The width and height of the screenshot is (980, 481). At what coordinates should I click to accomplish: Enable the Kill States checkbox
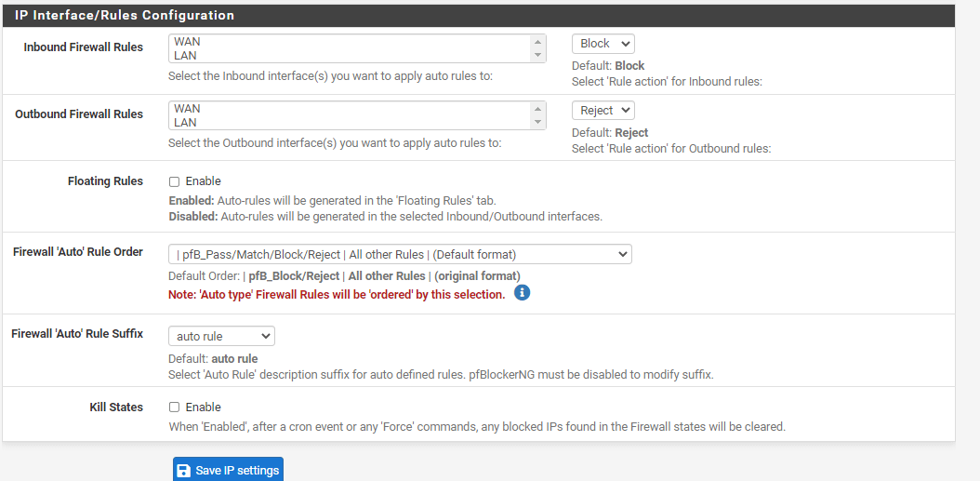tap(174, 408)
